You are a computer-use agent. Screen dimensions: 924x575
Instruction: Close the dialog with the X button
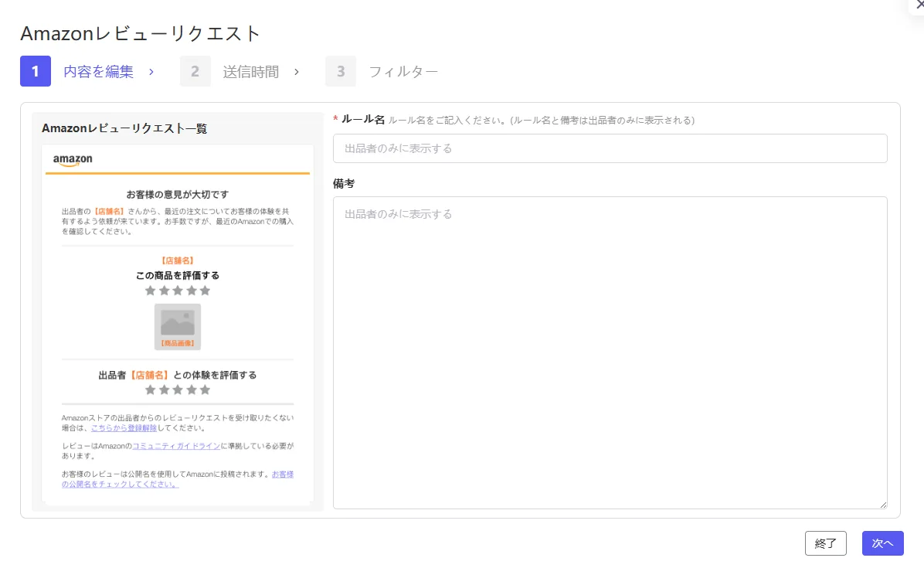(x=919, y=4)
